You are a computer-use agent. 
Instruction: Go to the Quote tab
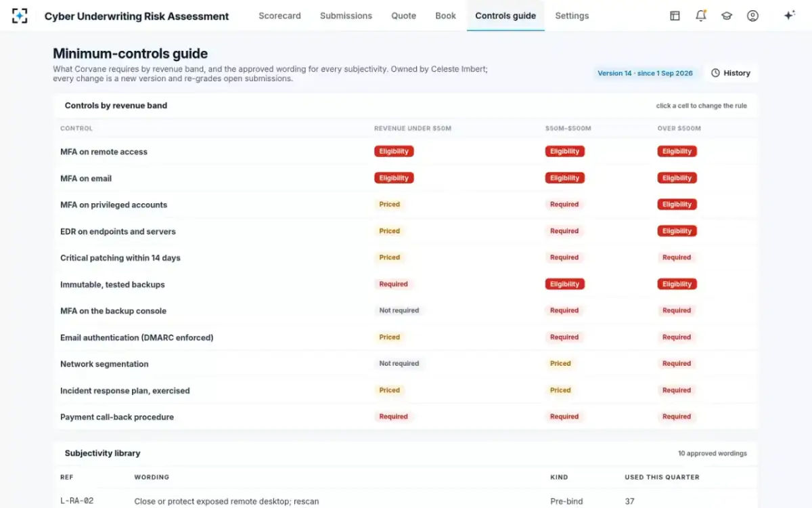[404, 16]
